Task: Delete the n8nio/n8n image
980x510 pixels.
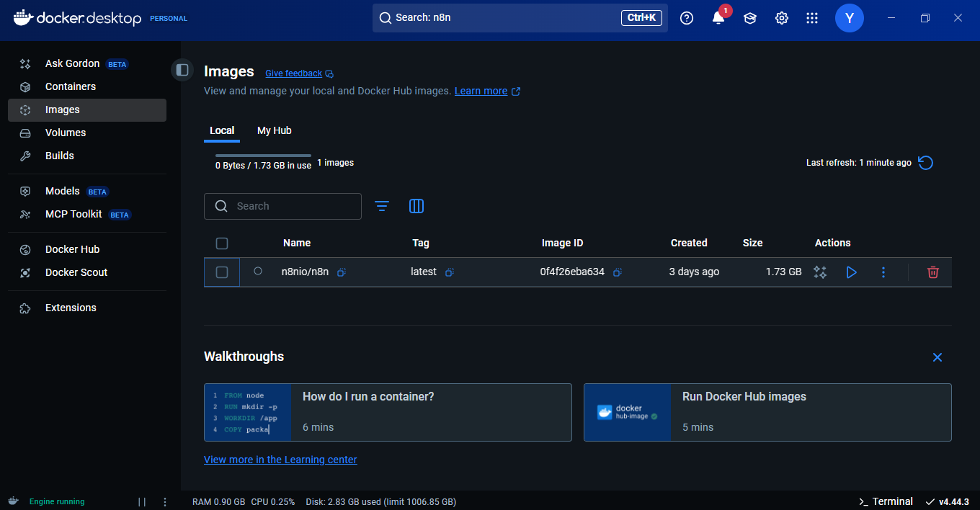Action: [933, 272]
